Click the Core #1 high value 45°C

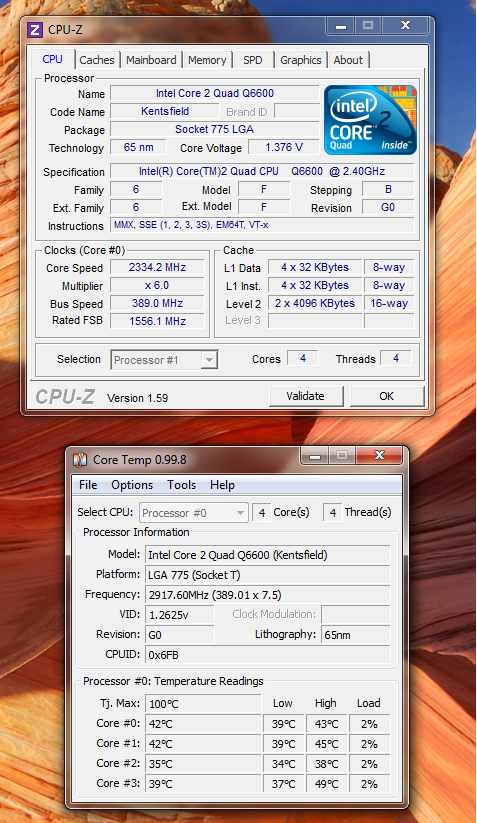[326, 744]
